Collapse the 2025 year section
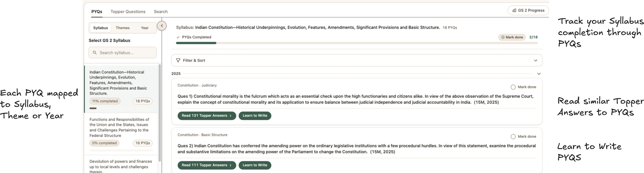Image resolution: width=644 pixels, height=173 pixels. pyautogui.click(x=539, y=74)
